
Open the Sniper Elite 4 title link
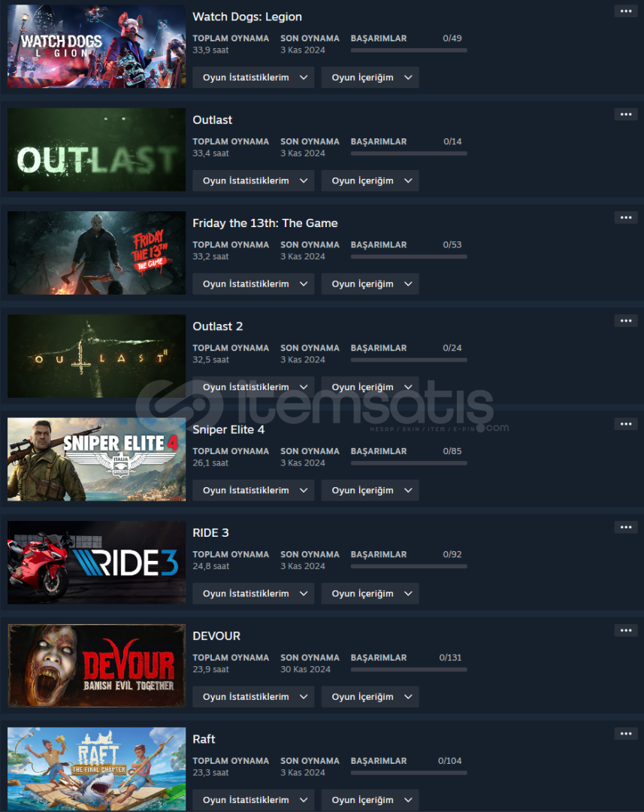pos(228,429)
